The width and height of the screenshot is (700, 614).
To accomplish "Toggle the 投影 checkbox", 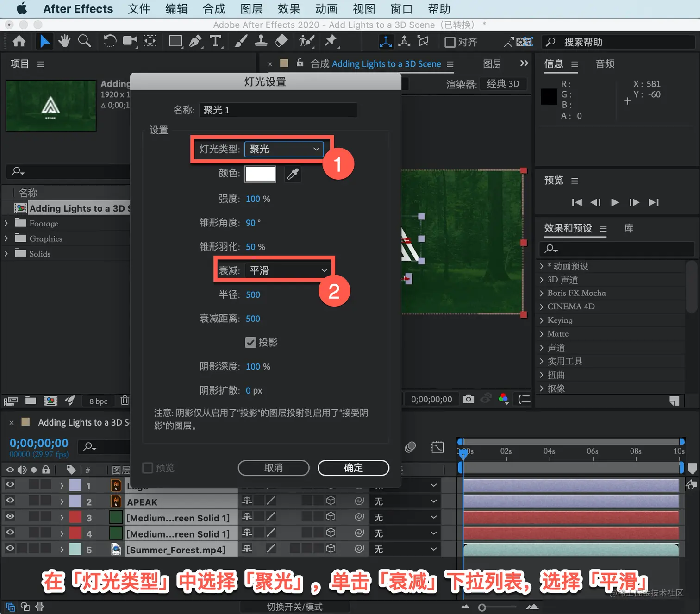I will 250,342.
